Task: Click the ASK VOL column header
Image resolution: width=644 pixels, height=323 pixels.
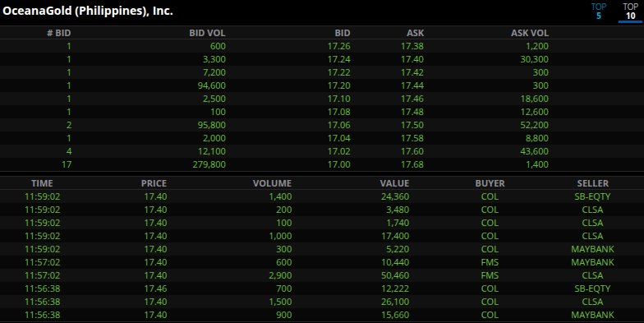Action: [529, 33]
